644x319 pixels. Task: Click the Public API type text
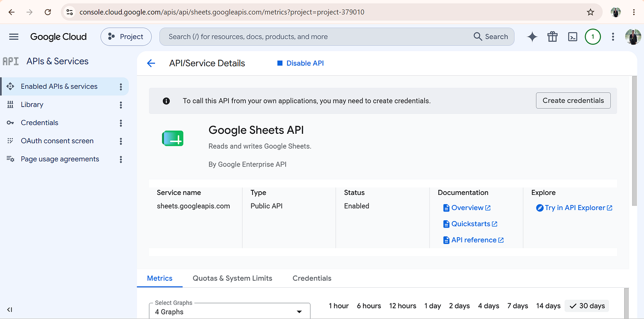[x=266, y=206]
